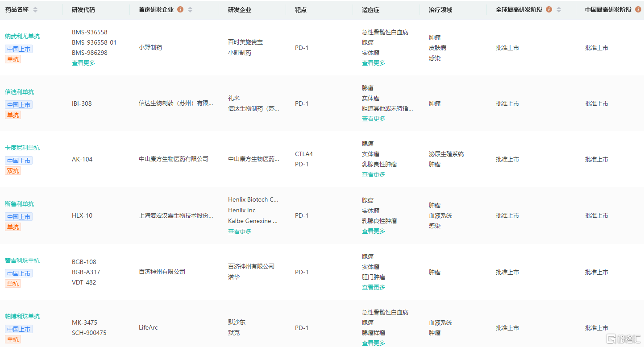Click 百济神州有限公司 in 首家研发企业 column
Image resolution: width=644 pixels, height=347 pixels.
tap(162, 272)
